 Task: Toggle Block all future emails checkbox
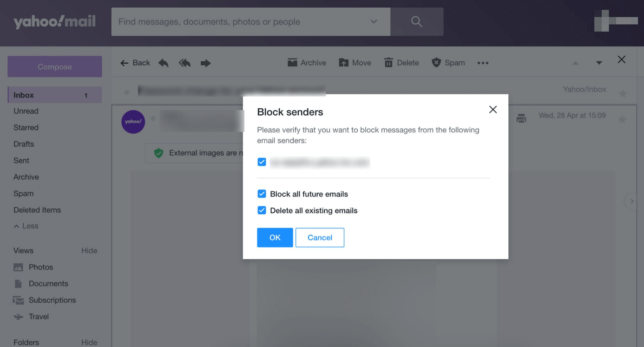262,194
